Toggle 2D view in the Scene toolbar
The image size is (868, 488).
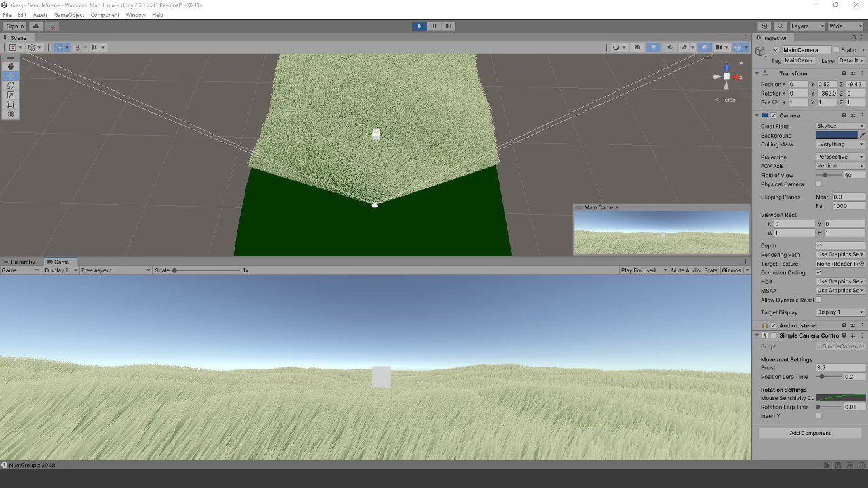pos(637,47)
